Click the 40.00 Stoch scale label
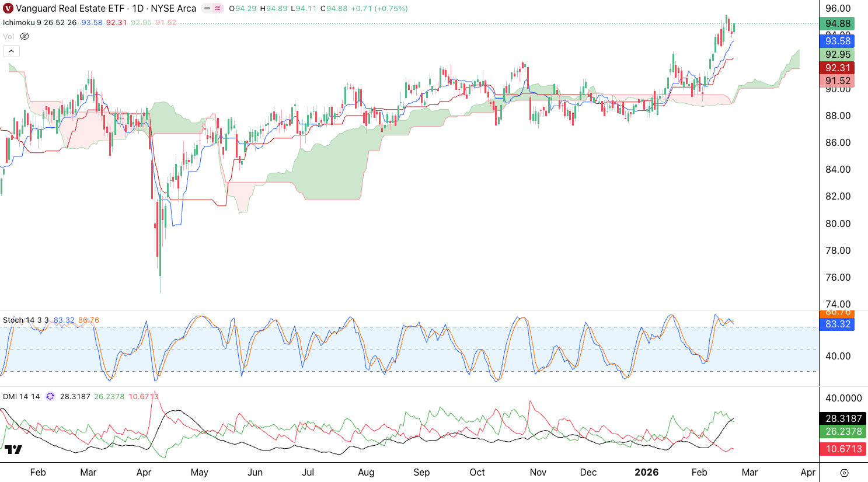Screen dimensions: 868x482 point(838,356)
